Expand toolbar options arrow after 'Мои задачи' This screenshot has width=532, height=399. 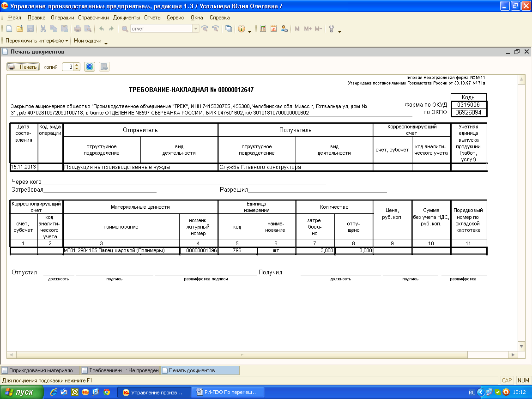(106, 43)
